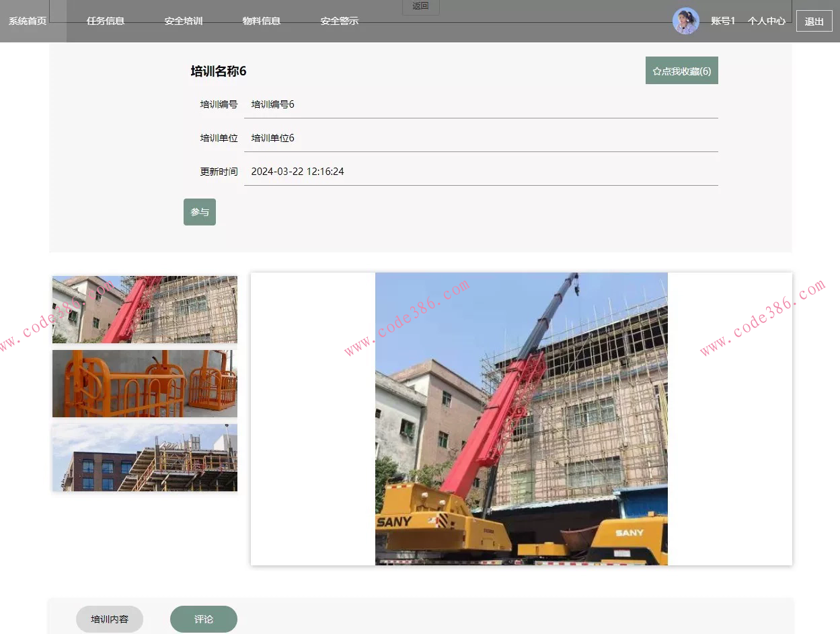This screenshot has width=840, height=634.
Task: Switch to the 培训内容 tab
Action: tap(110, 619)
